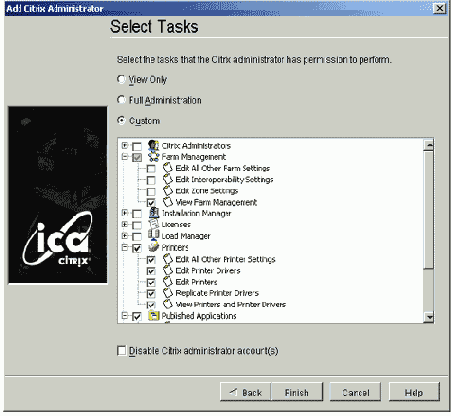The image size is (451, 416).
Task: Click the Licenses node icon
Action: 153,224
